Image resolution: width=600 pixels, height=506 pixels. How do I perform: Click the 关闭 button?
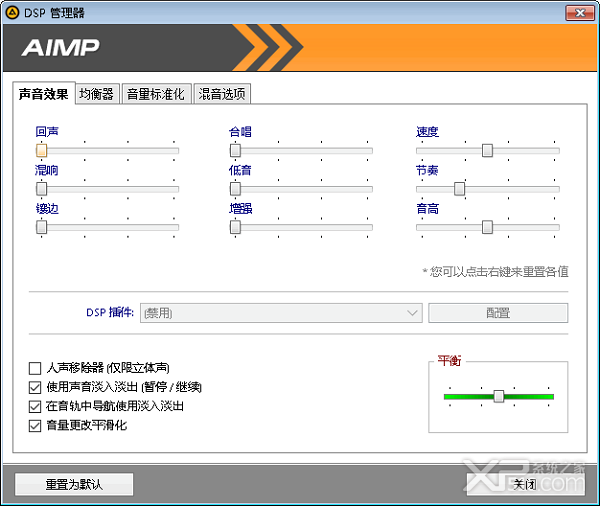[x=525, y=485]
